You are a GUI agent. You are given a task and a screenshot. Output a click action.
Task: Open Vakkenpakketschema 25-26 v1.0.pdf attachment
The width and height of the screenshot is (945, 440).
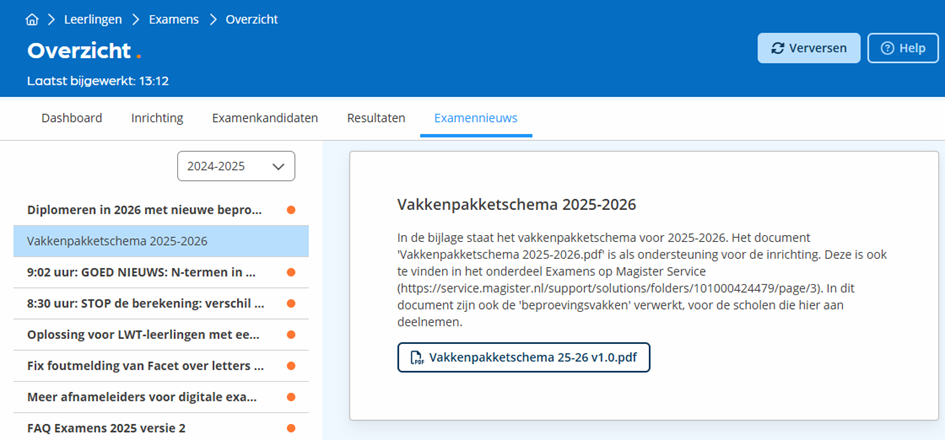coord(524,357)
